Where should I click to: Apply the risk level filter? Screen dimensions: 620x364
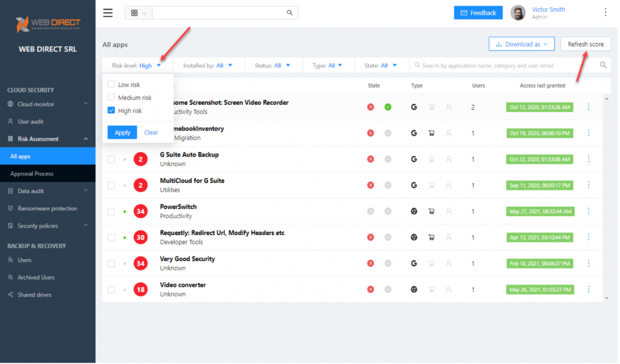[123, 133]
